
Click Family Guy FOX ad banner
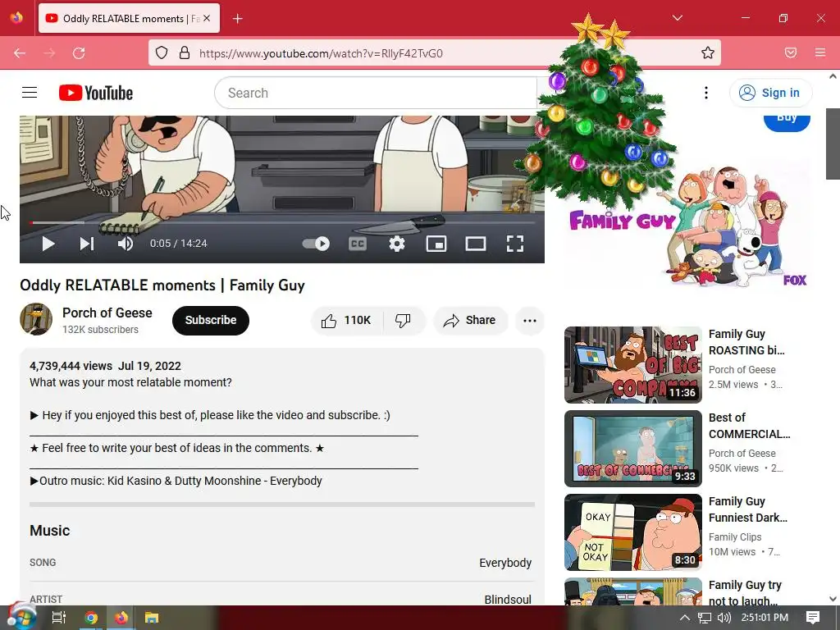tap(688, 225)
